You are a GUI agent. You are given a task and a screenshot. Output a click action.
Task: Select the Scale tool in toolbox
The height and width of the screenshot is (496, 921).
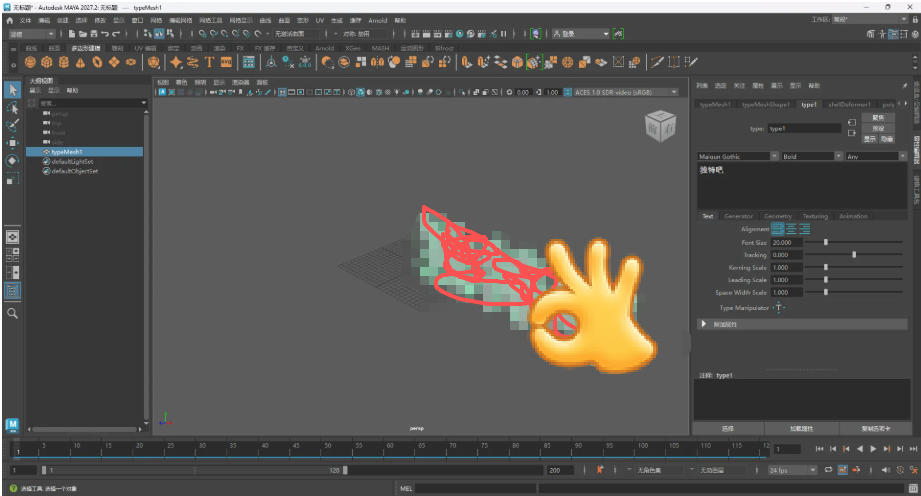tap(12, 179)
